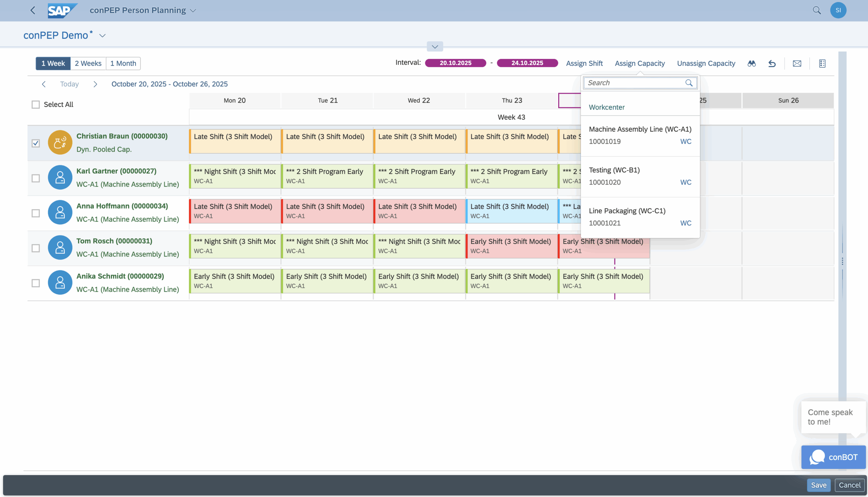Cancel the planning changes
The image size is (868, 497).
tap(849, 485)
